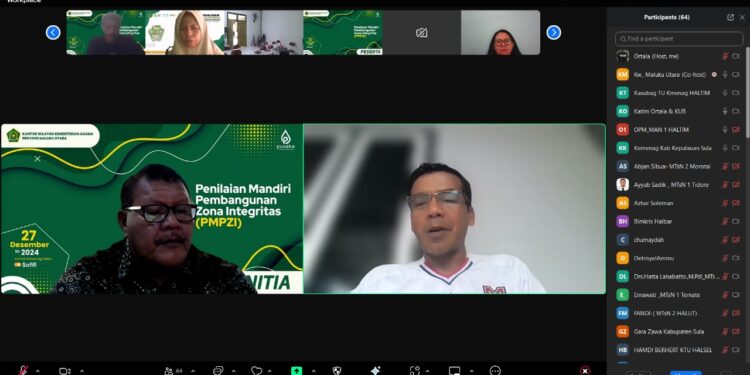
Task: Toggle mic for Kw_ Maluku Utara
Action: coord(725,75)
